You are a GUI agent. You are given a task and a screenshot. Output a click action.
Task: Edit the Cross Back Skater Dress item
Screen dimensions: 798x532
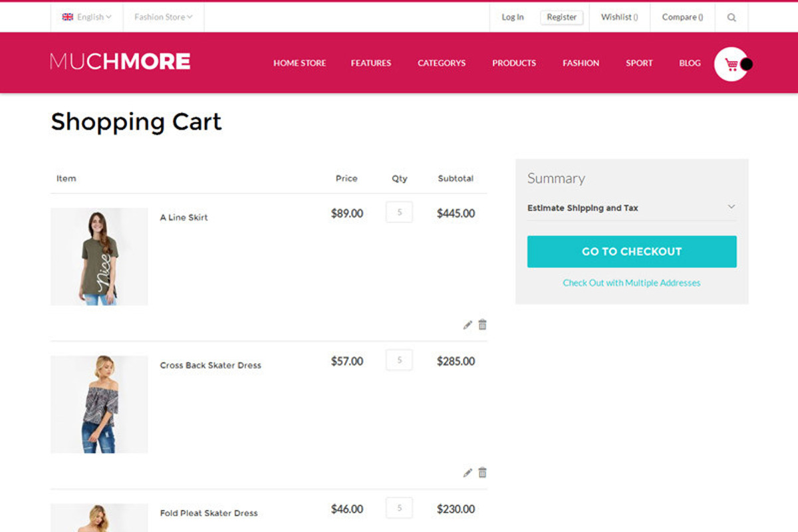click(467, 472)
